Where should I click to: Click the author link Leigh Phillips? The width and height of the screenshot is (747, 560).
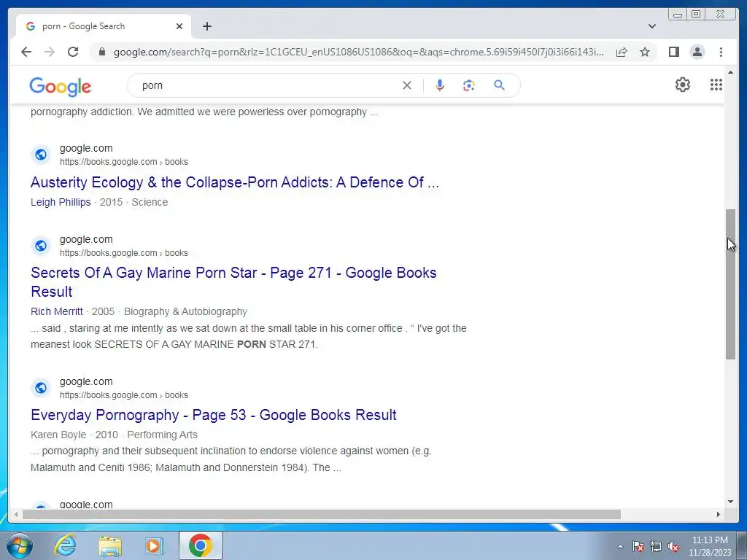pyautogui.click(x=61, y=202)
